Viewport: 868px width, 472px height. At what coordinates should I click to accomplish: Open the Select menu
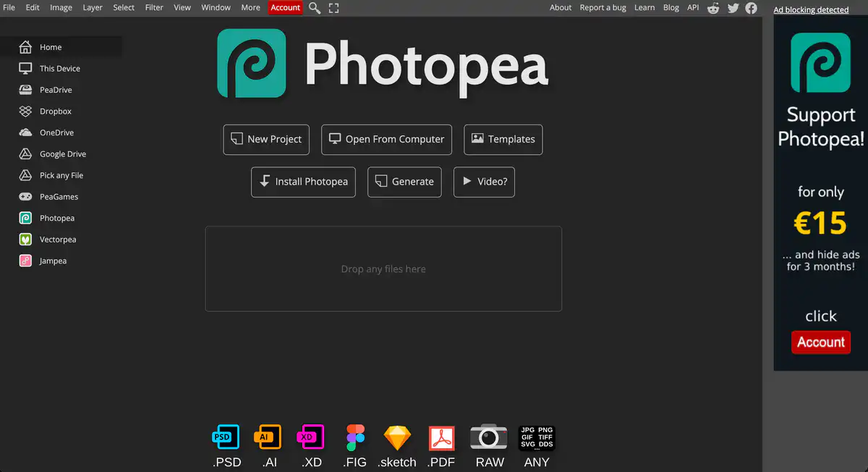coord(124,7)
